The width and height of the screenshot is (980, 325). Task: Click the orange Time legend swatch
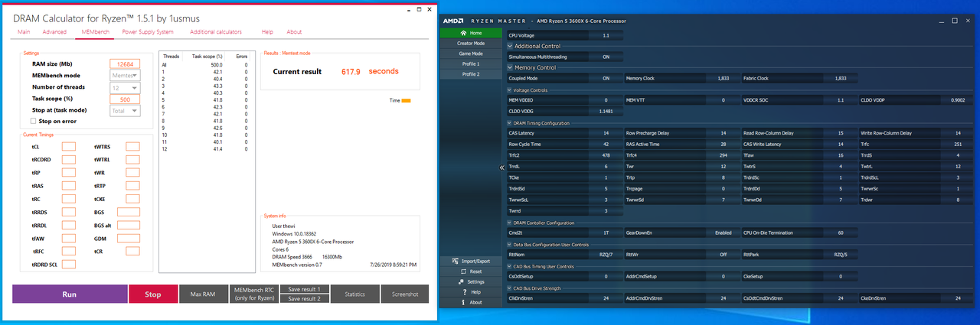pyautogui.click(x=407, y=100)
